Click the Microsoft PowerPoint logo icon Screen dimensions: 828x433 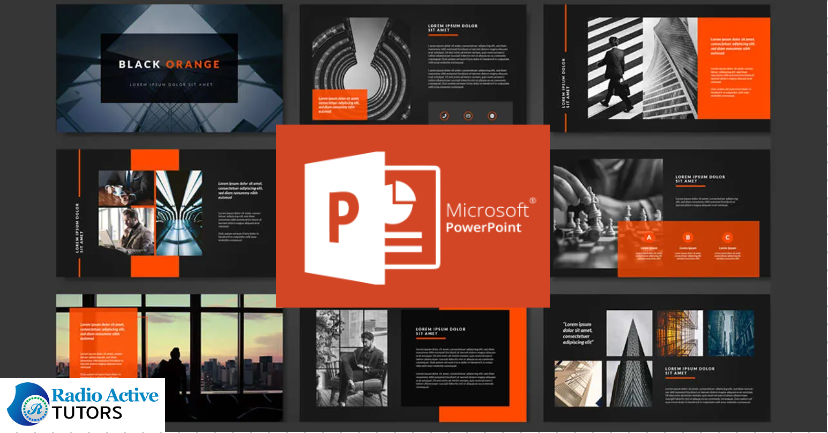[372, 218]
